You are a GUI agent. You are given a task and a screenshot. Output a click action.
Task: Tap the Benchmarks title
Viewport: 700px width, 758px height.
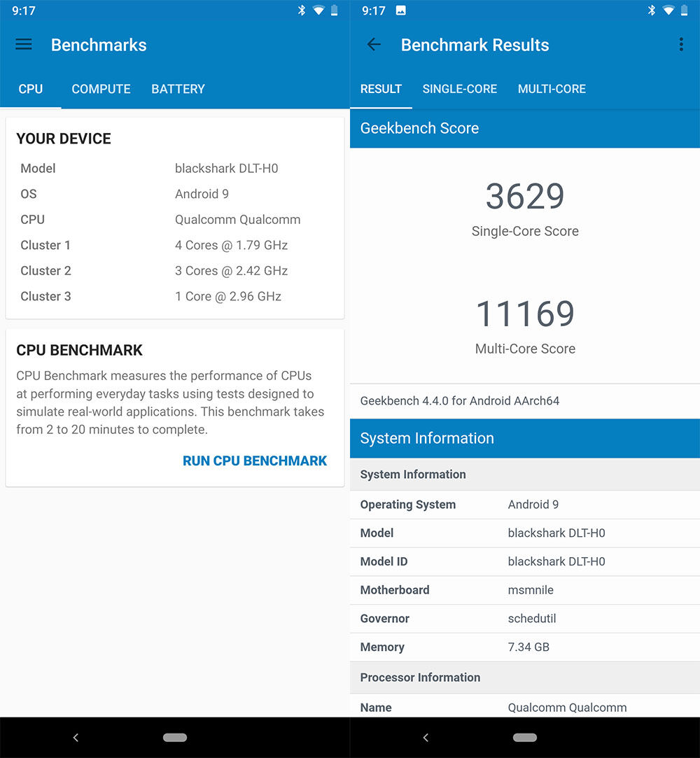[x=99, y=45]
